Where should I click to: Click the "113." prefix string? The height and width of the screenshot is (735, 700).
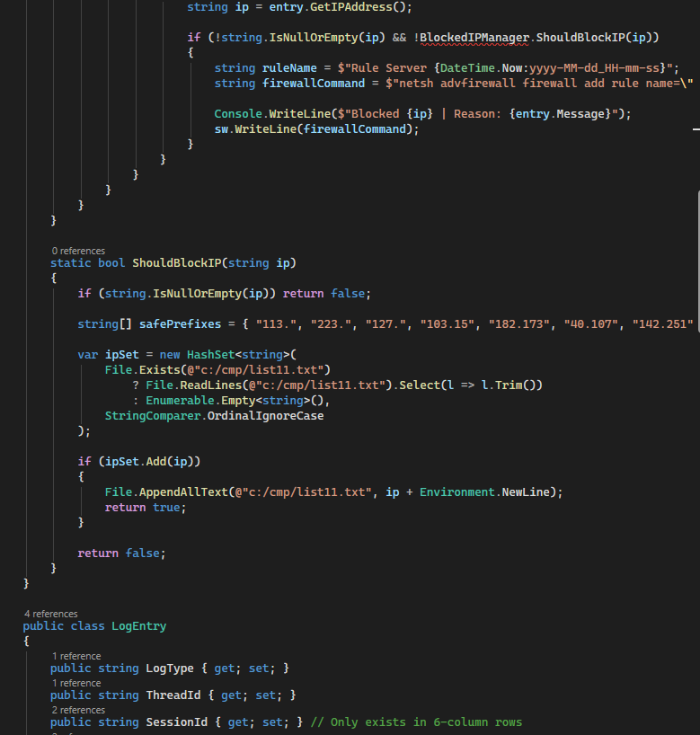pyautogui.click(x=279, y=323)
